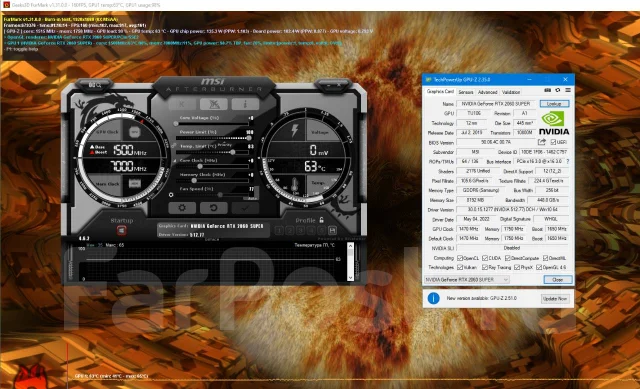640x389 pixels.
Task: Switch to the Validation tab in GPU-Z
Action: 511,92
